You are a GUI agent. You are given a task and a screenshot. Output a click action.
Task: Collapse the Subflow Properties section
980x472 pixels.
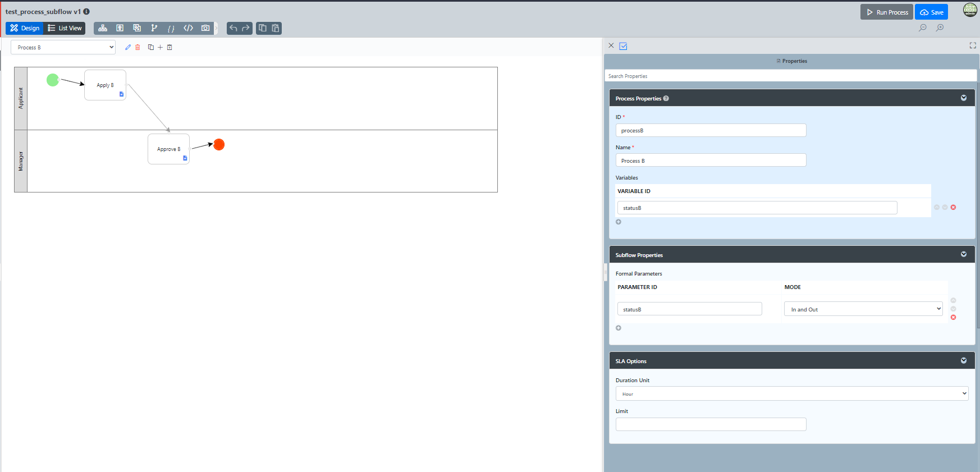pyautogui.click(x=964, y=254)
